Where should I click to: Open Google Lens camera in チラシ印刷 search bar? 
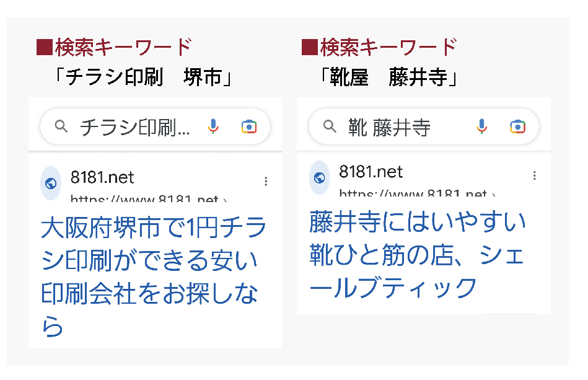[x=249, y=127]
